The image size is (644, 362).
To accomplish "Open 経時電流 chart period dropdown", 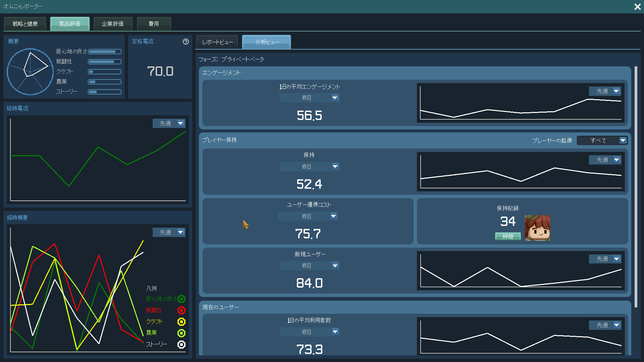I will [169, 123].
